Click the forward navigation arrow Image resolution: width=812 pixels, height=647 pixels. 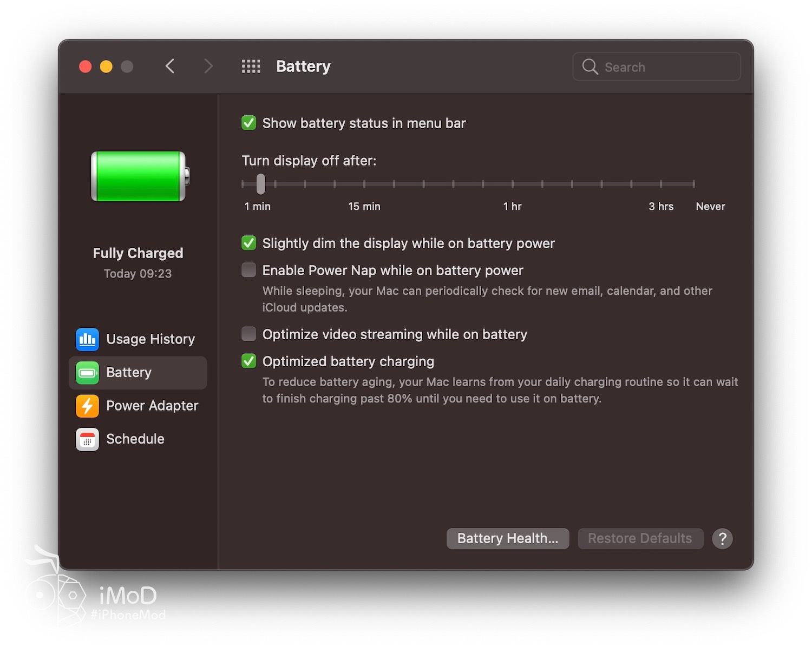click(x=208, y=65)
